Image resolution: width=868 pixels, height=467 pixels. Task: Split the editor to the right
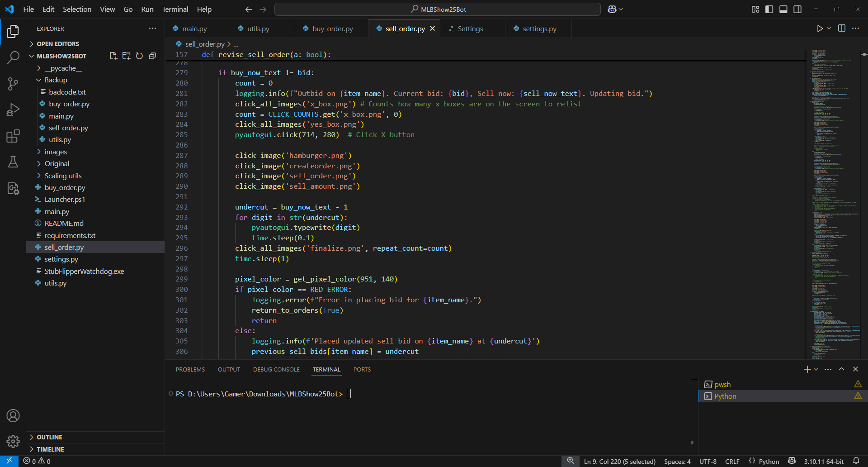[842, 28]
